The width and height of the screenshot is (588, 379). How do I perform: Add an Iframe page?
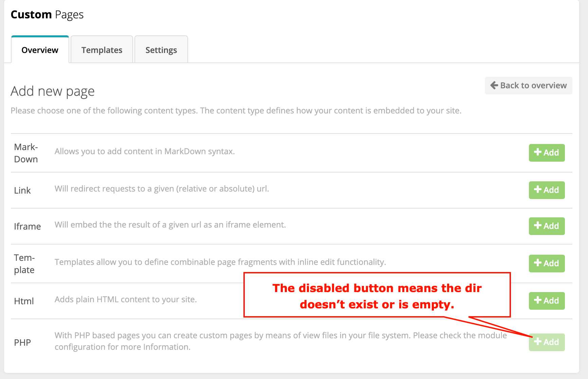pos(547,226)
